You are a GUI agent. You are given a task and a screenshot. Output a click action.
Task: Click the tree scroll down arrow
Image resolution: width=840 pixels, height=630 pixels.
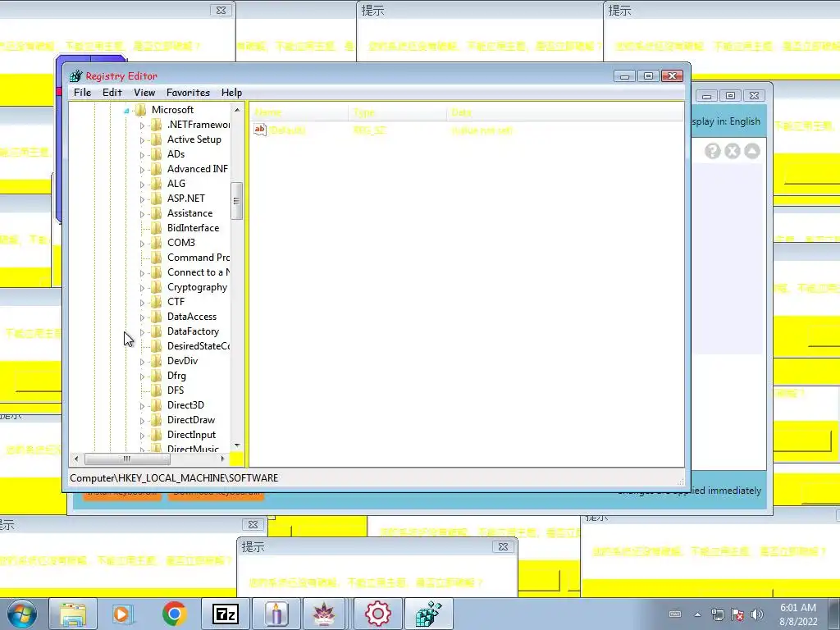pos(237,445)
